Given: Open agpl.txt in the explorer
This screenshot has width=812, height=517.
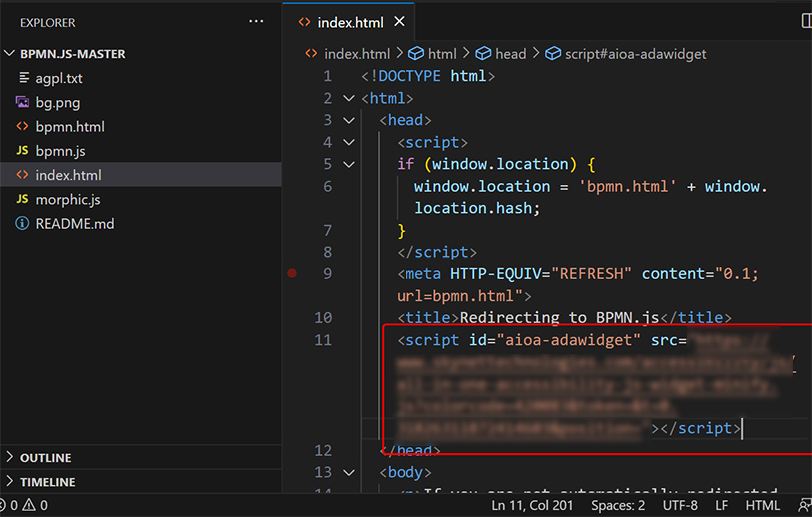Looking at the screenshot, I should (59, 78).
